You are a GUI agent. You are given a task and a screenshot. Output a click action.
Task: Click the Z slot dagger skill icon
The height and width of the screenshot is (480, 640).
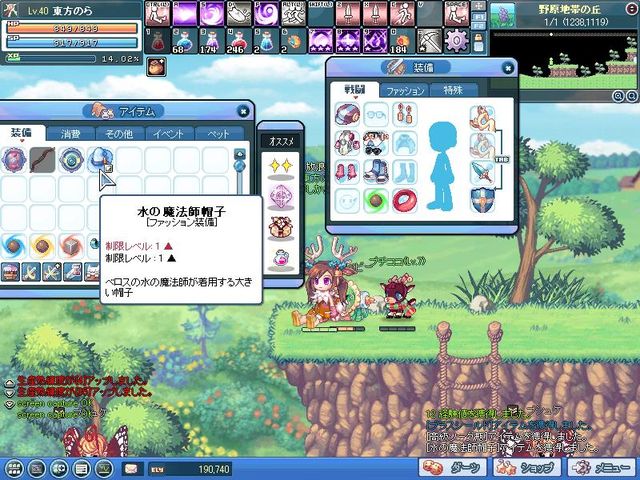tap(348, 13)
